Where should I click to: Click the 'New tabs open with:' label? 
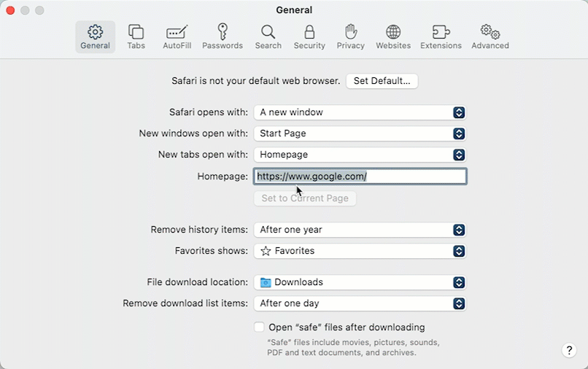tap(203, 154)
